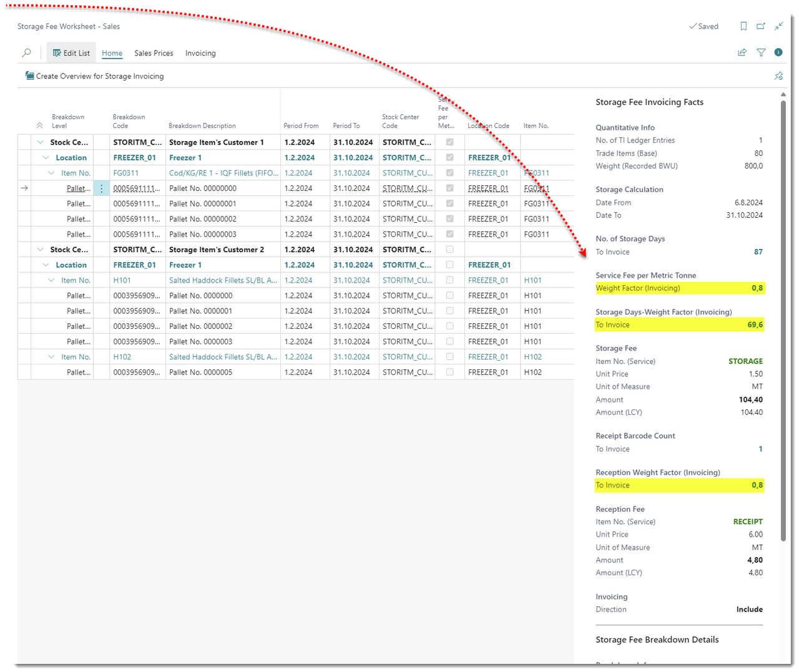
Task: Click the search magnifier icon
Action: tap(26, 53)
